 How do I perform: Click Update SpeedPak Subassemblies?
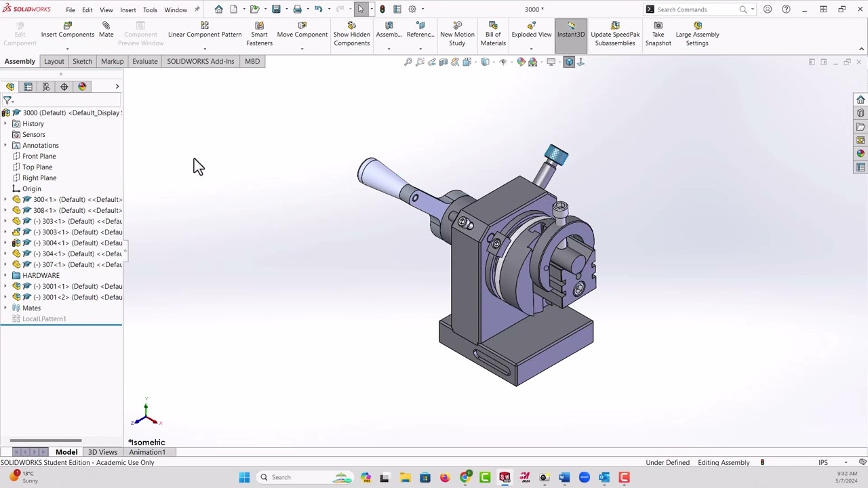coord(615,34)
